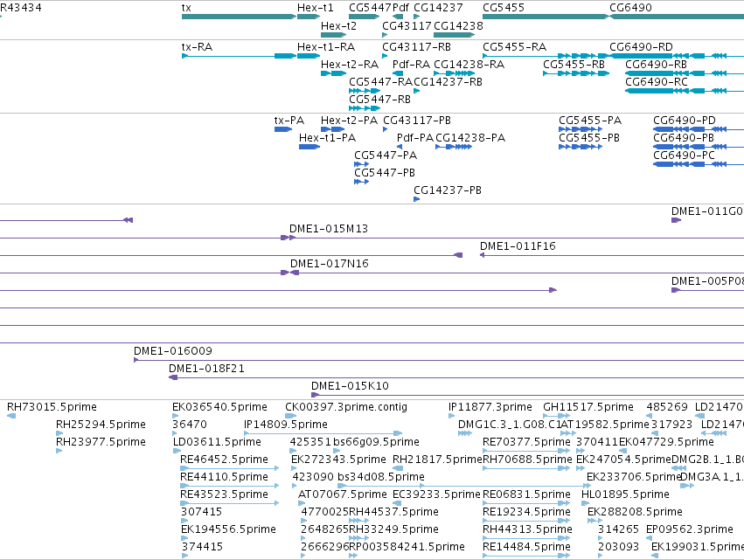Click the GH11517.5prime EST label

tap(588, 407)
